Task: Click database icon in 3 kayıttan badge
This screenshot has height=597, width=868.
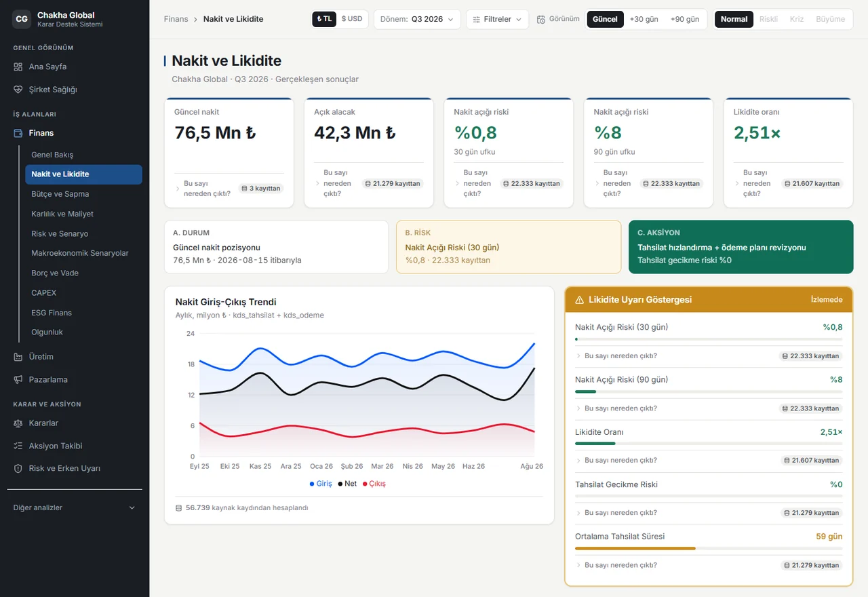Action: coord(245,189)
